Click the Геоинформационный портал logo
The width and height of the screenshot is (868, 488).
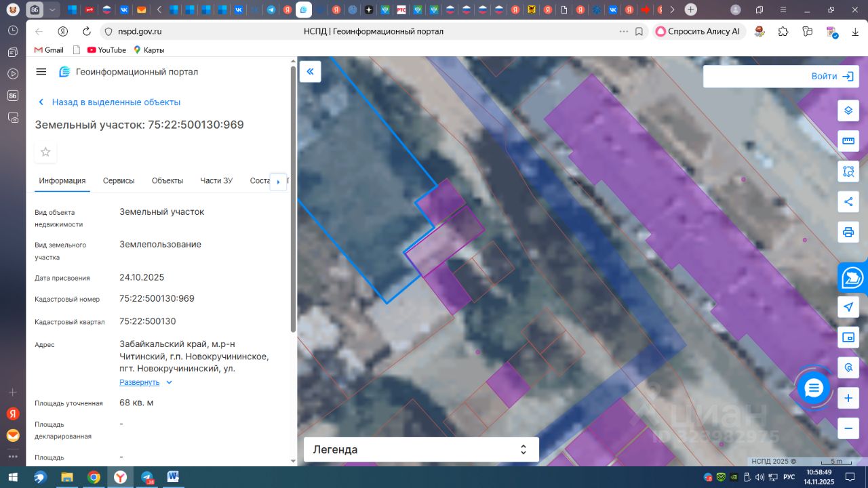click(x=129, y=72)
